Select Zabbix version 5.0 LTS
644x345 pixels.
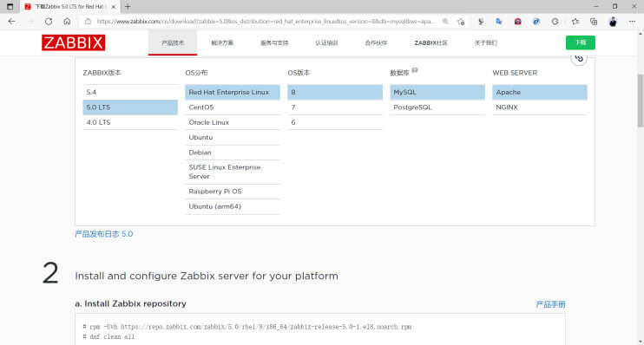click(130, 107)
